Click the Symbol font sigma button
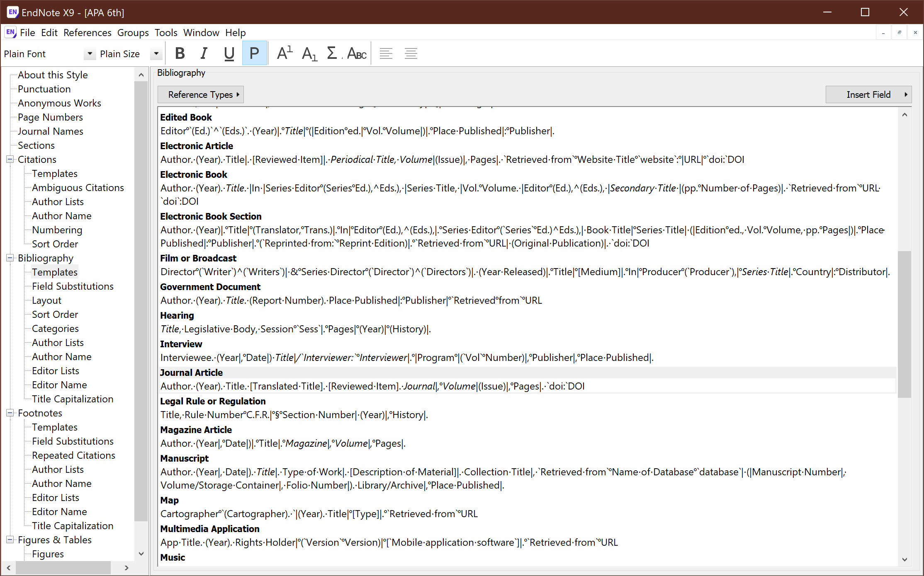Viewport: 924px width, 576px height. [x=332, y=53]
